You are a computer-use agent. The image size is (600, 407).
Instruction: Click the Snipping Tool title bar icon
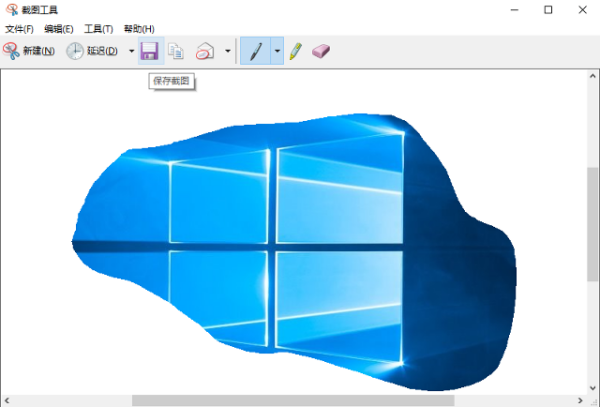point(12,10)
